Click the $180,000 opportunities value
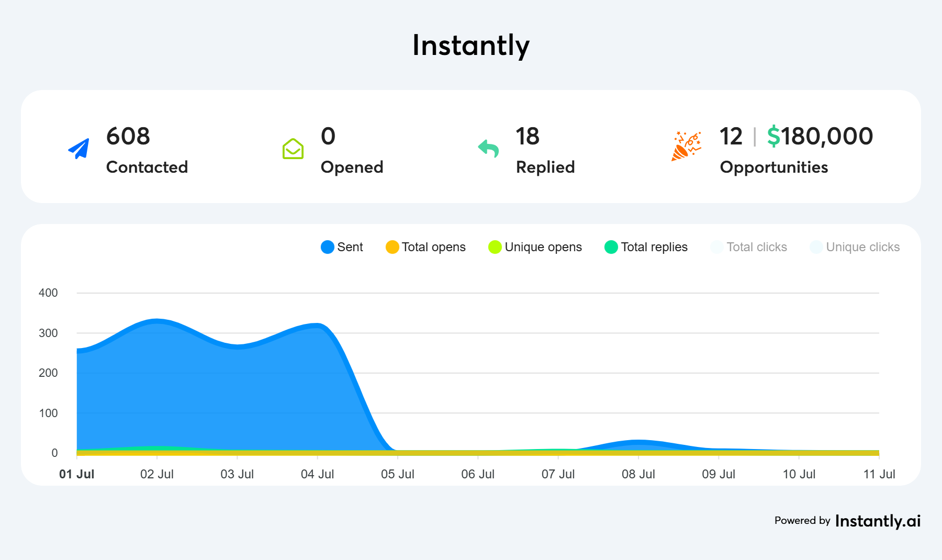The image size is (942, 560). (820, 136)
